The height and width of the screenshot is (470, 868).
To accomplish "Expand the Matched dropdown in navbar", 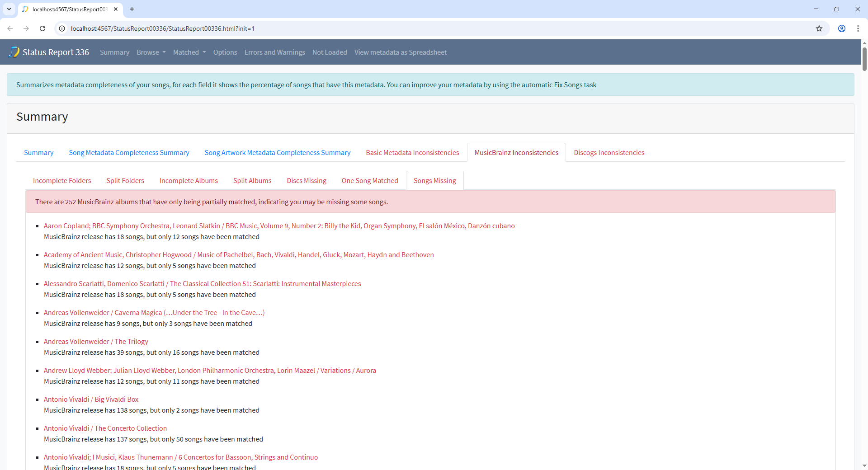I will click(189, 52).
